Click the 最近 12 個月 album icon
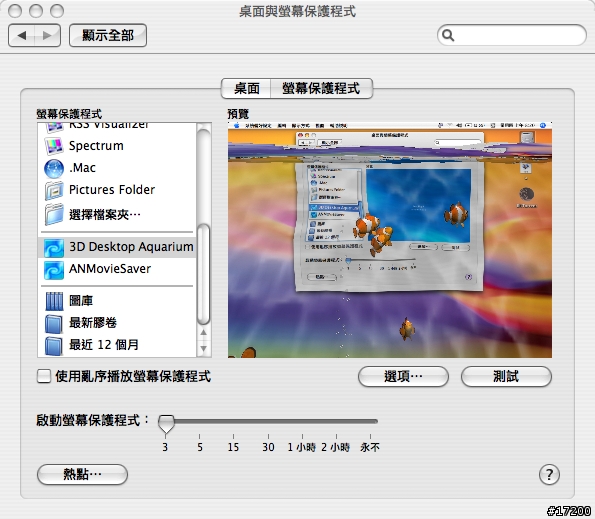 tap(54, 346)
